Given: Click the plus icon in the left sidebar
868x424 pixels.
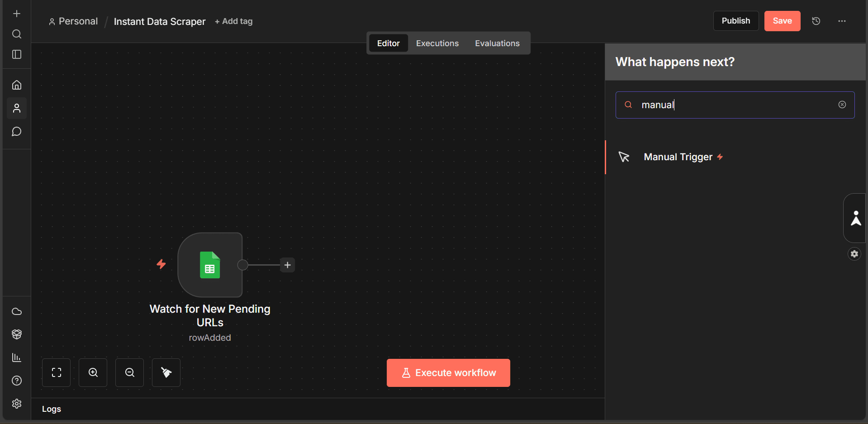Looking at the screenshot, I should coord(17,14).
